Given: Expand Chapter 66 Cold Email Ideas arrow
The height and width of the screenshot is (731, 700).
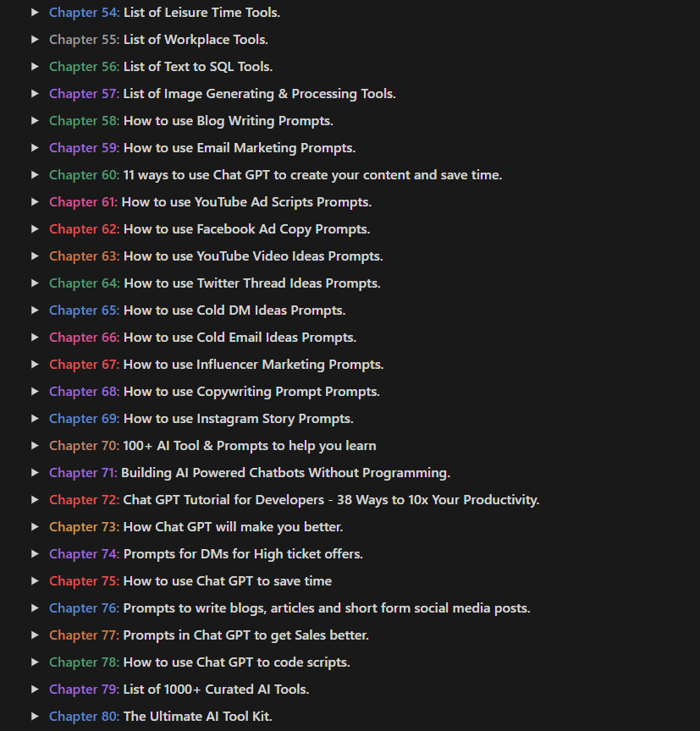Looking at the screenshot, I should coord(35,337).
